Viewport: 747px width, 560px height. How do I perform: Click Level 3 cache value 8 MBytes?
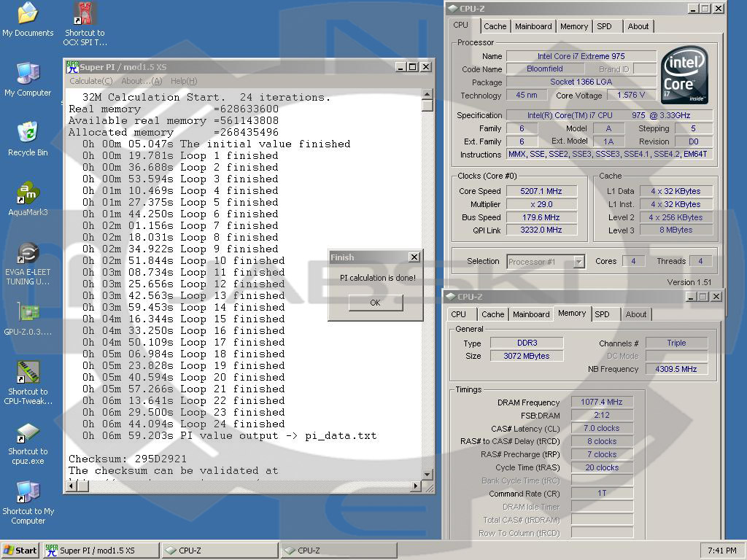coord(676,230)
